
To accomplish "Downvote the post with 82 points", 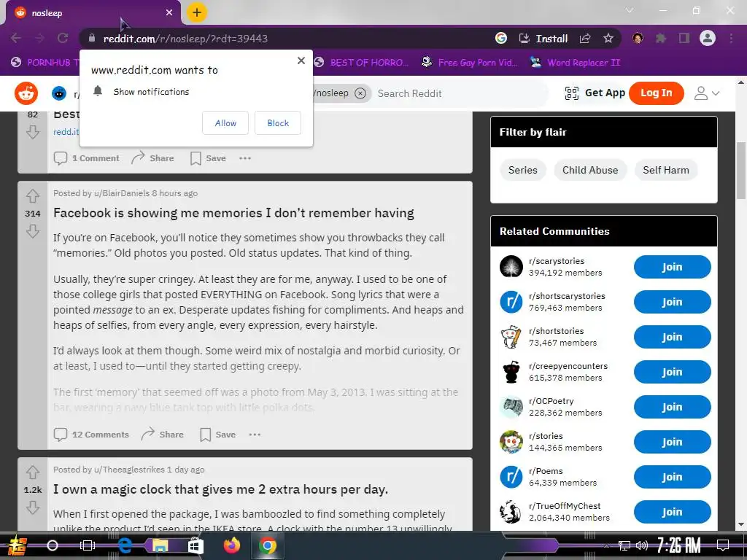I will [32, 132].
